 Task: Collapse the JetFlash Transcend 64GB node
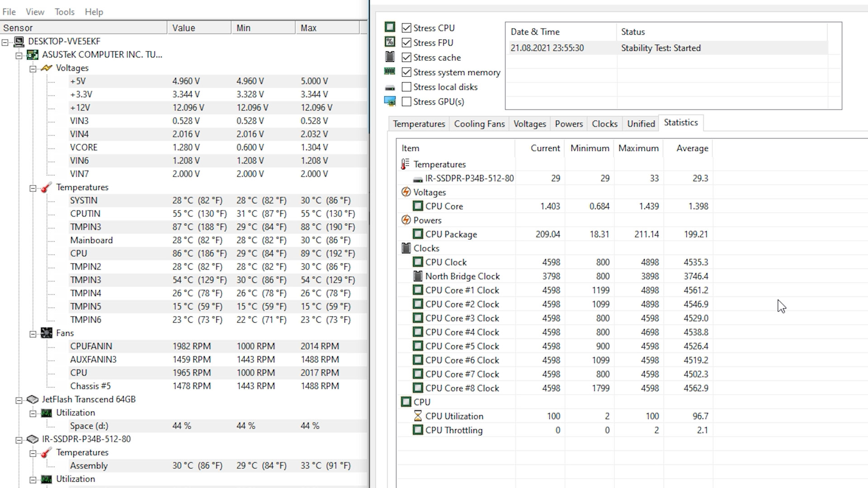pyautogui.click(x=19, y=400)
